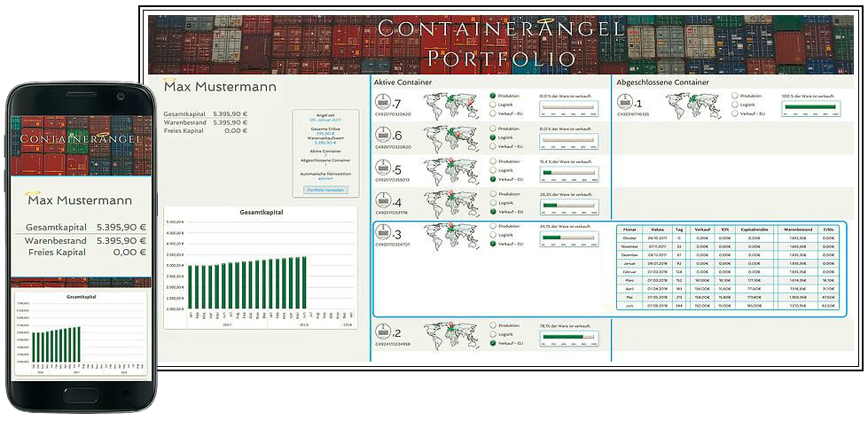Image resolution: width=868 pixels, height=421 pixels.
Task: Click the container icon for container 7
Action: (x=384, y=104)
